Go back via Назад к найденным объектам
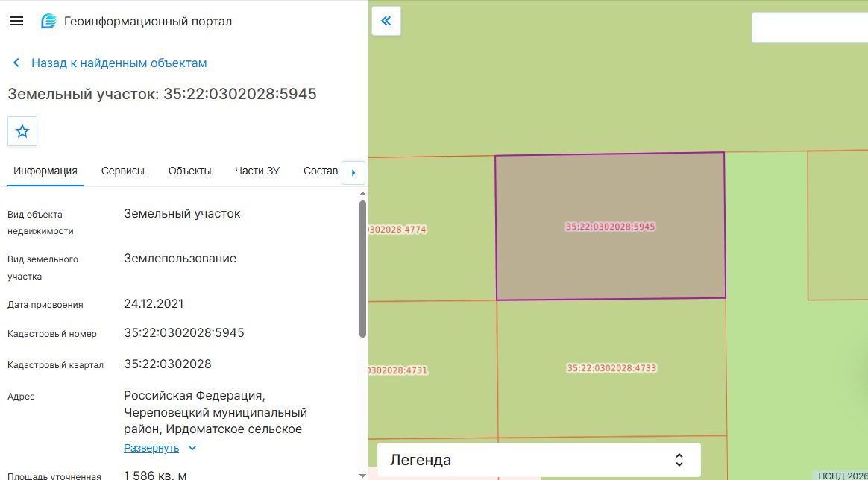This screenshot has height=480, width=868. pos(119,63)
